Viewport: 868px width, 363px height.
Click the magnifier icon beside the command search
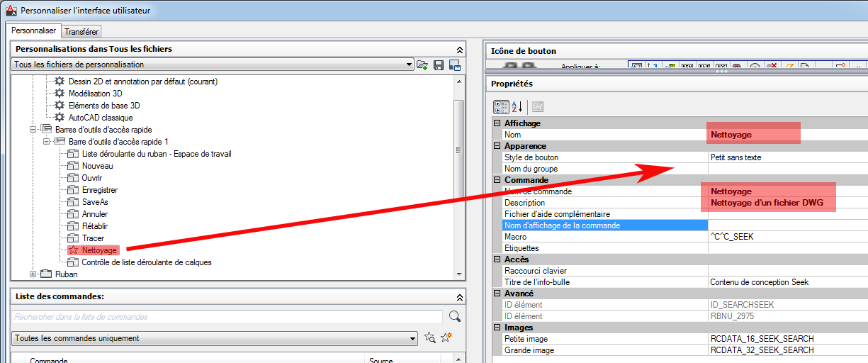pyautogui.click(x=455, y=316)
